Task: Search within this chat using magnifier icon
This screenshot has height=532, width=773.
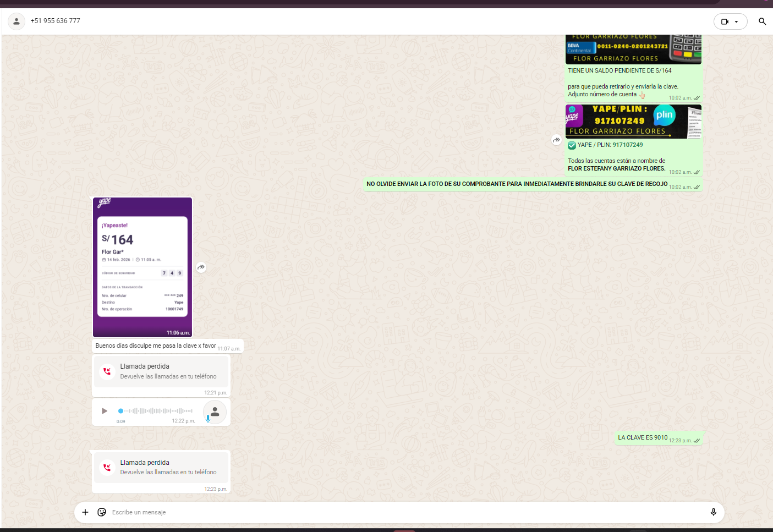Action: [x=762, y=21]
